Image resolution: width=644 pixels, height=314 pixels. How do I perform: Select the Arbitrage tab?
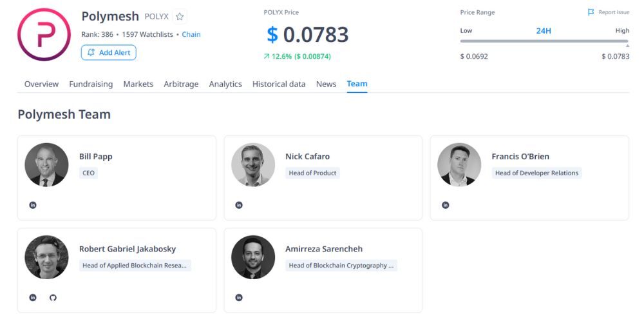(181, 84)
